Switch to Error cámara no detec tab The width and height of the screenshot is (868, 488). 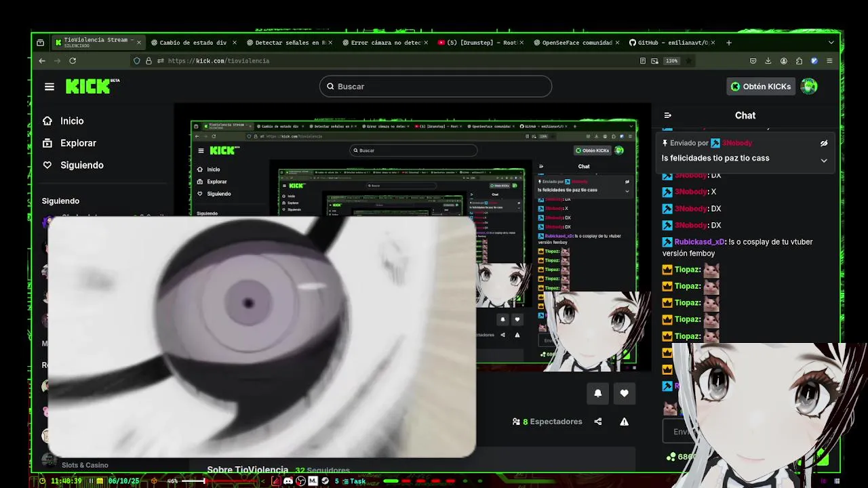click(384, 43)
